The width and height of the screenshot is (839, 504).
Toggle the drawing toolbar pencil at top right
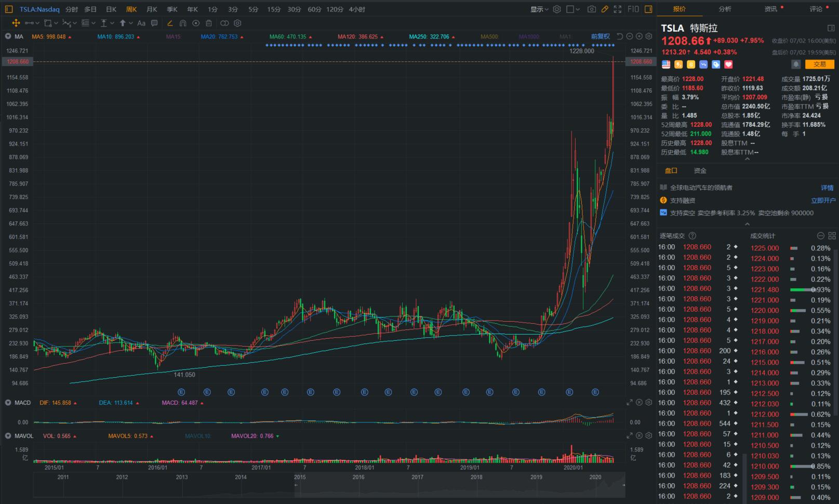(605, 9)
